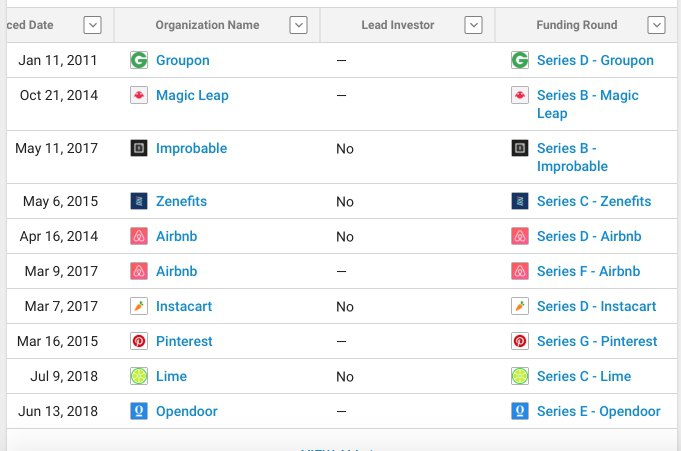Click the Zenefits logo icon in Organization column
This screenshot has height=451, width=681.
pos(139,201)
